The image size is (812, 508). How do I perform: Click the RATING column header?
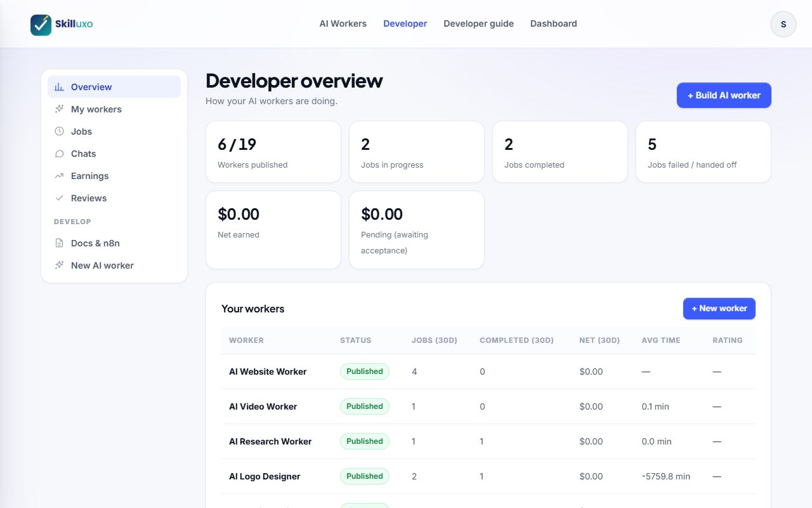[x=728, y=340]
